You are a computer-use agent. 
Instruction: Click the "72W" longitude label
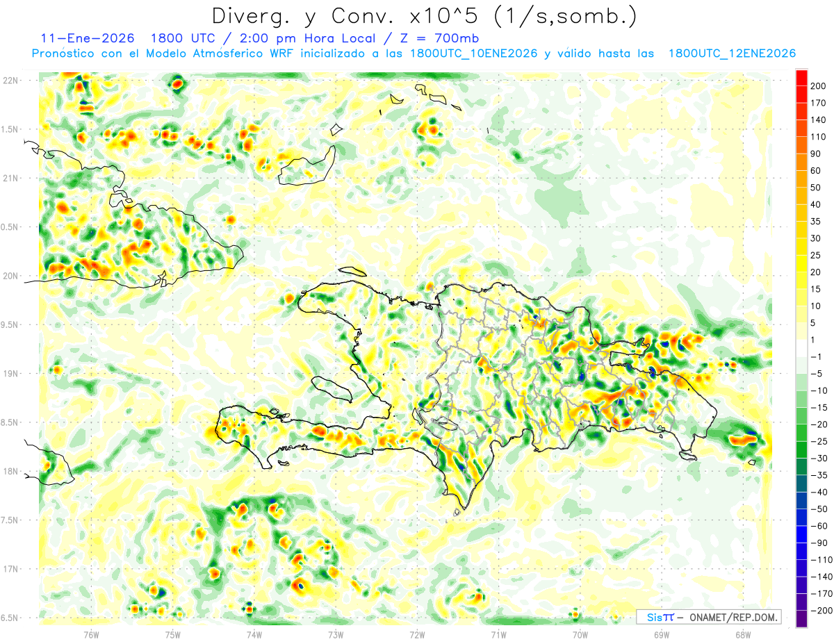coord(417,634)
